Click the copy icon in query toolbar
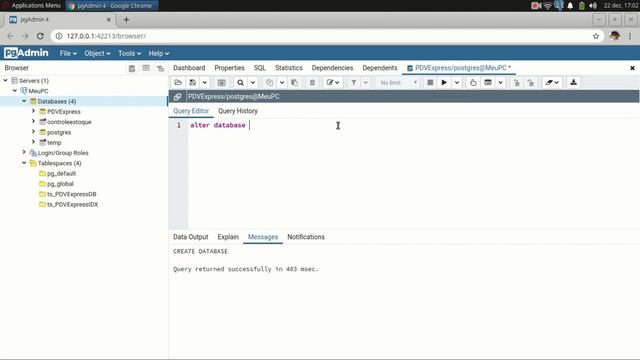640x360 pixels. click(269, 82)
